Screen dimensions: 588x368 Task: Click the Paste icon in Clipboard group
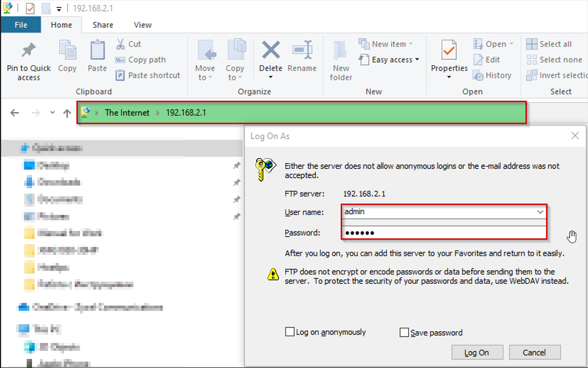[97, 51]
